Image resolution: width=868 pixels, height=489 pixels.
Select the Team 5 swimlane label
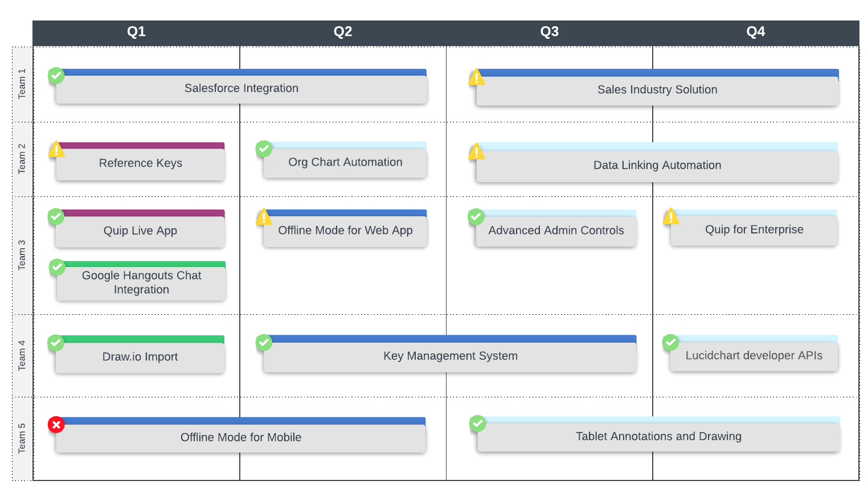pos(22,438)
